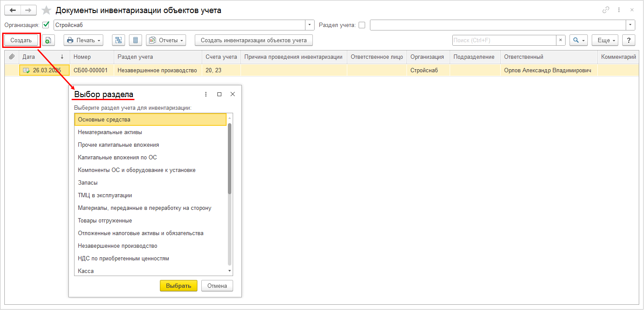Click the Орлов Александр Владимирович cell
This screenshot has height=310, width=644.
549,70
